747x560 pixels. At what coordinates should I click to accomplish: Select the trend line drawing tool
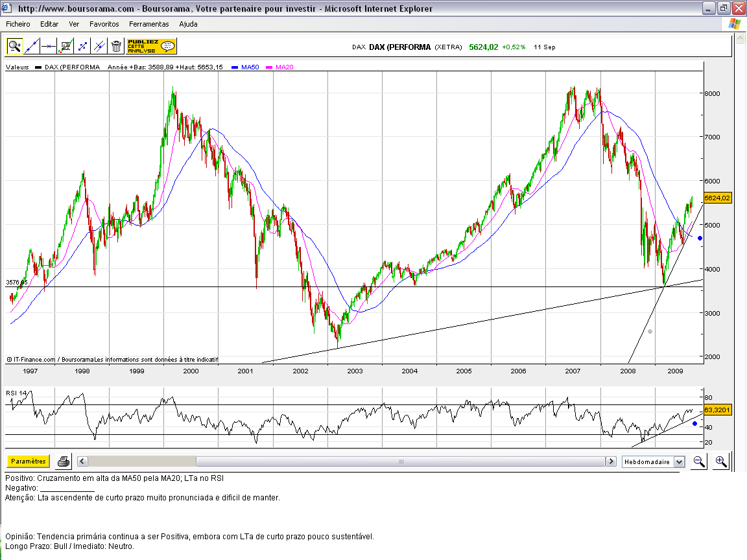[32, 46]
